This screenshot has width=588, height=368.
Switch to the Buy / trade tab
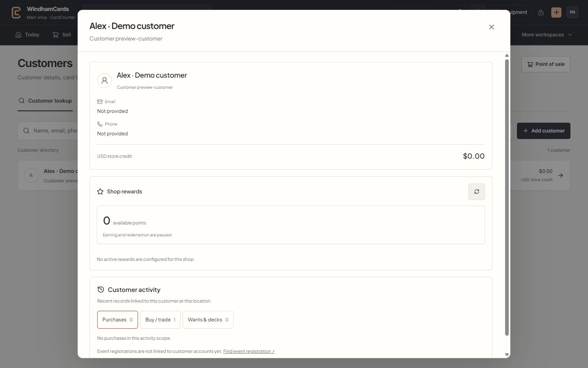pos(160,320)
